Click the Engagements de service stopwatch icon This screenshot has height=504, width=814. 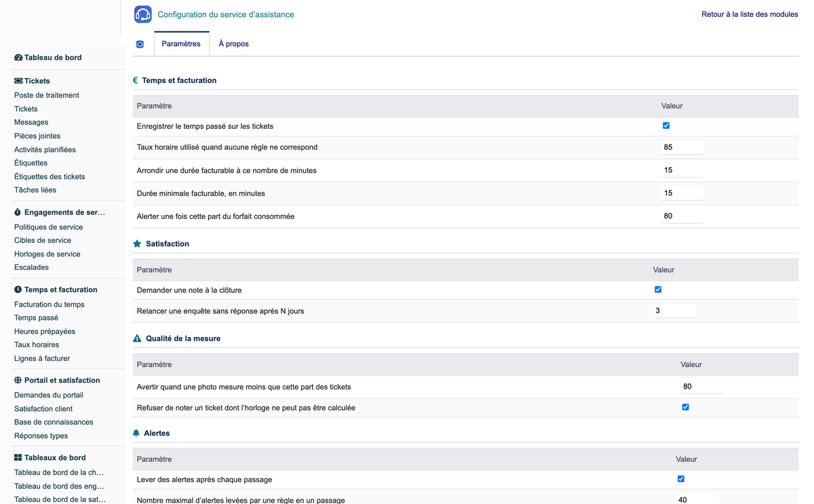point(18,212)
